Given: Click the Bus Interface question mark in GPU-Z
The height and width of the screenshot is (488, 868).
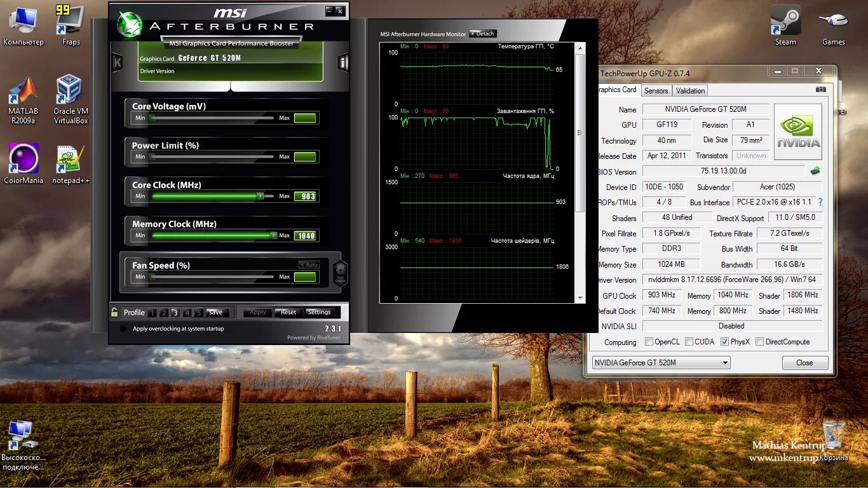Looking at the screenshot, I should tap(820, 202).
